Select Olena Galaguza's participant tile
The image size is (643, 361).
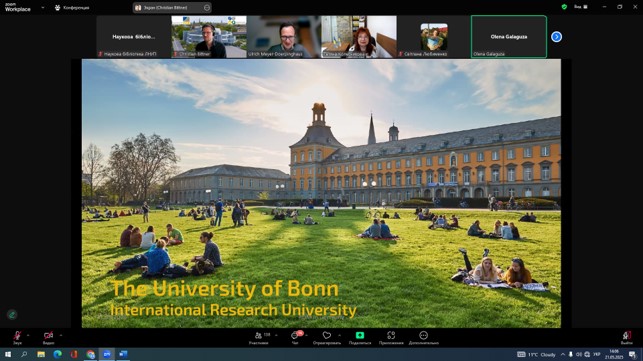point(508,37)
